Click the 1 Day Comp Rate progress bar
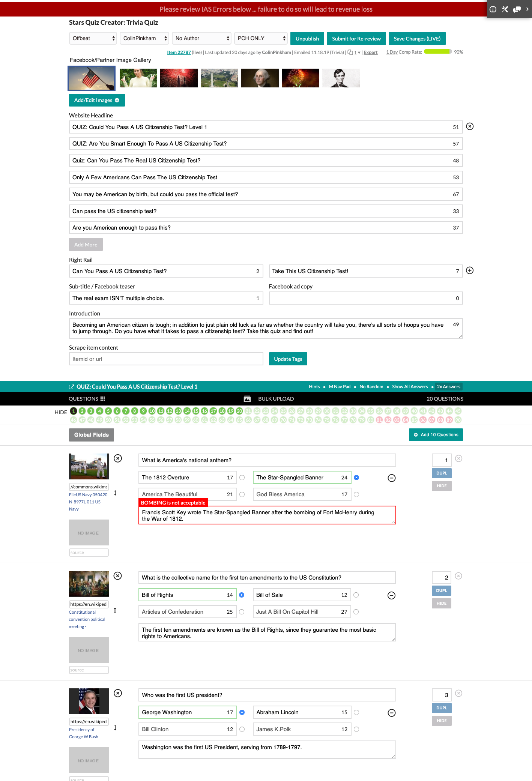 pyautogui.click(x=437, y=52)
